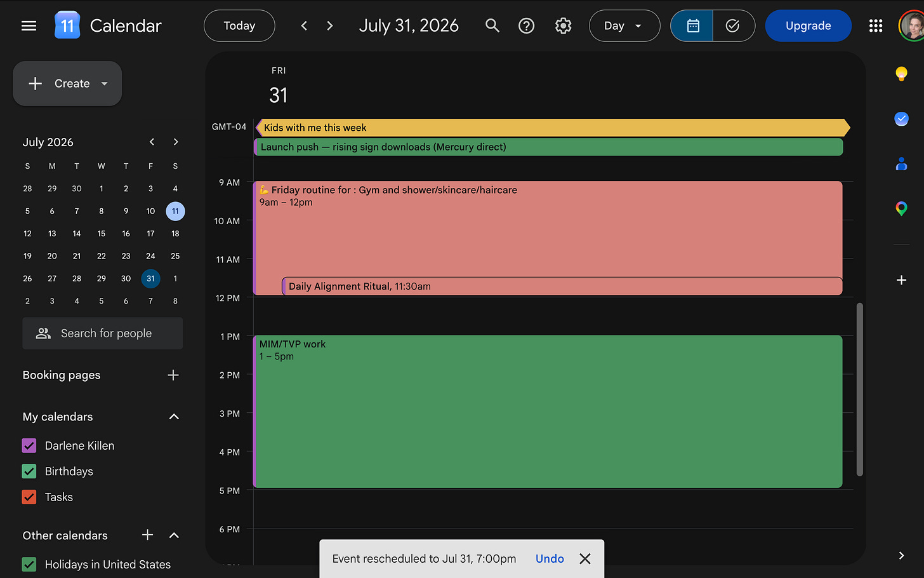The width and height of the screenshot is (924, 578).
Task: Select July 20 in mini calendar
Action: click(x=52, y=256)
